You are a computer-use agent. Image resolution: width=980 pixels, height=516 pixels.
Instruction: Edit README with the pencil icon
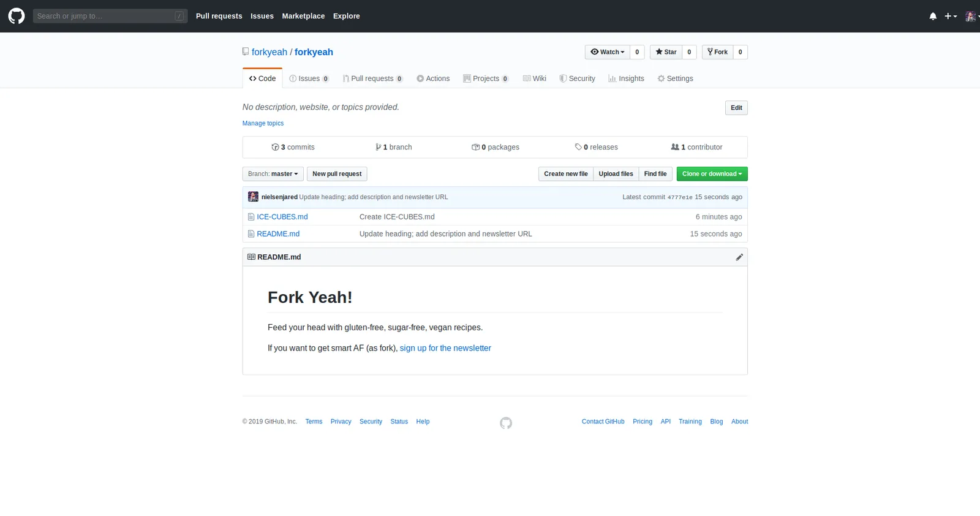[x=739, y=257]
